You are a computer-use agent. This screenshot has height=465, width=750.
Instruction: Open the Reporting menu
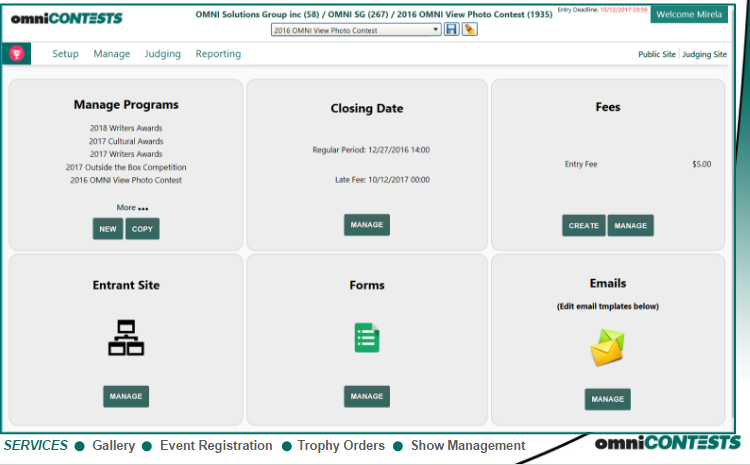coord(218,54)
